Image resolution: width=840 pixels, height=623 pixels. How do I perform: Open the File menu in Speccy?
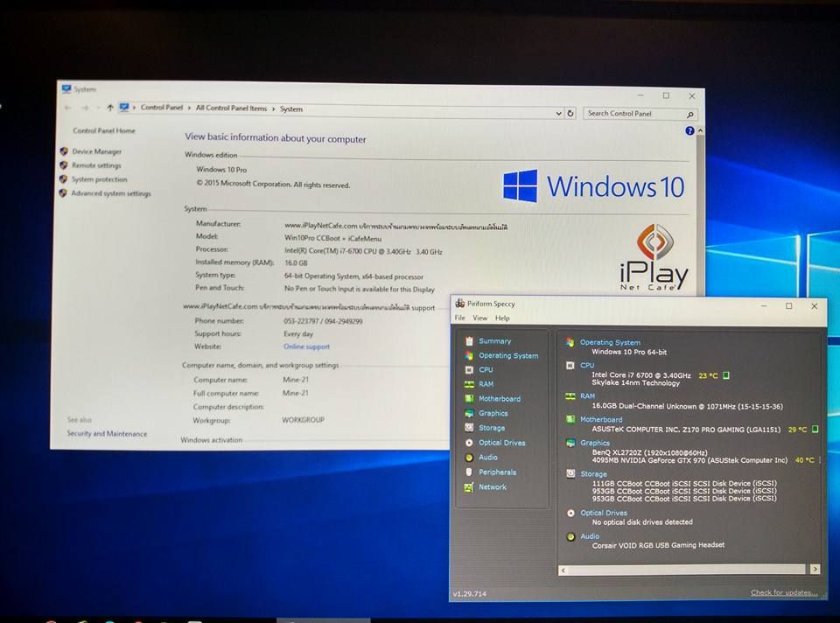tap(459, 318)
